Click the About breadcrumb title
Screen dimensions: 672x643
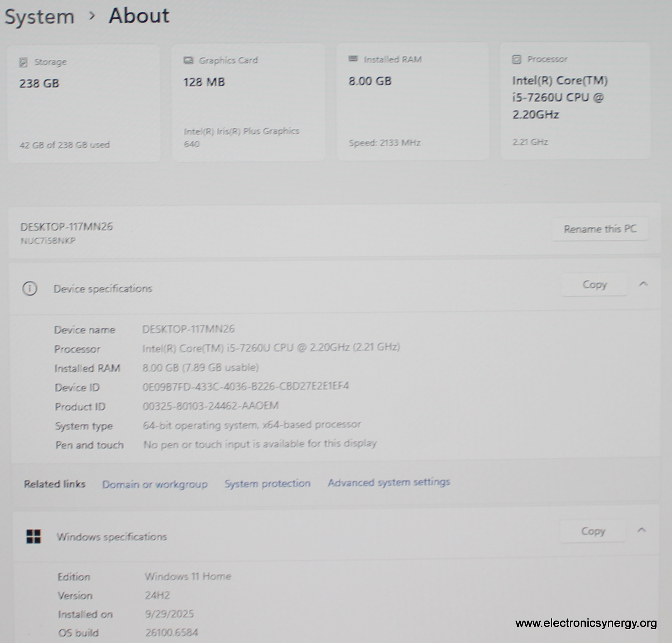coord(139,16)
